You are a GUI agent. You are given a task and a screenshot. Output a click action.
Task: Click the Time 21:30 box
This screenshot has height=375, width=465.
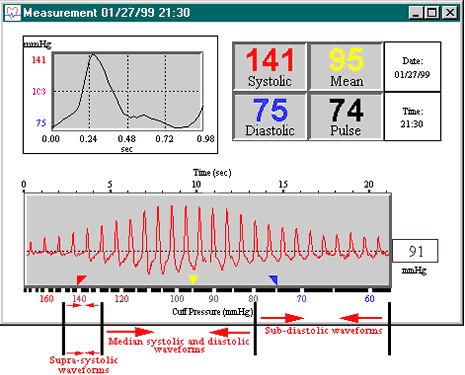click(x=412, y=117)
